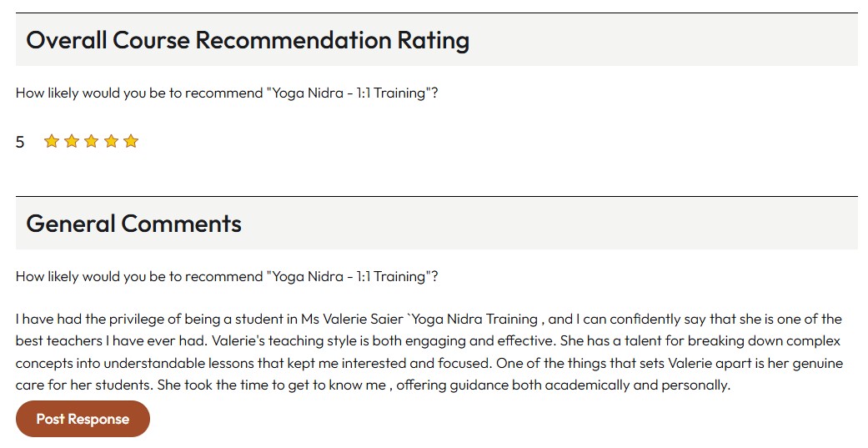The image size is (868, 448).
Task: Click the rating number 5 beside the stars
Action: 20,143
